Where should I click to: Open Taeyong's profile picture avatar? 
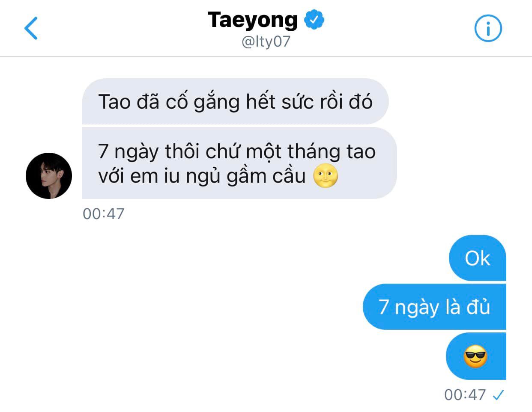(49, 176)
